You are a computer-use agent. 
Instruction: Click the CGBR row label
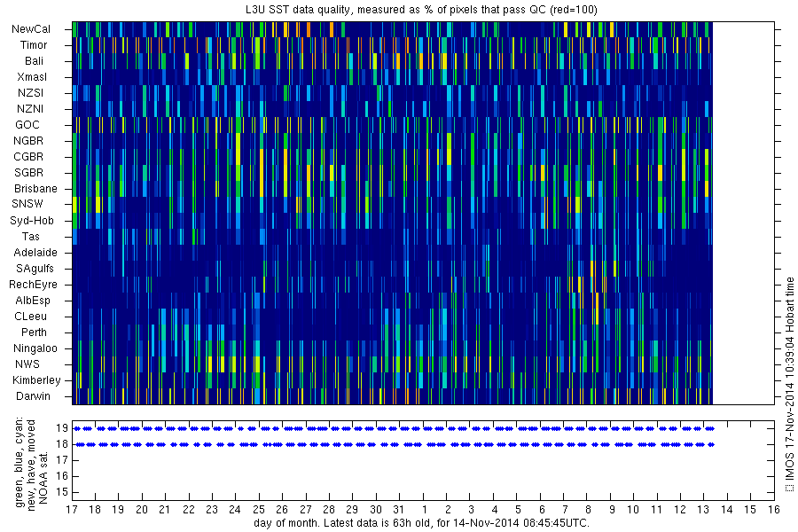(28, 157)
